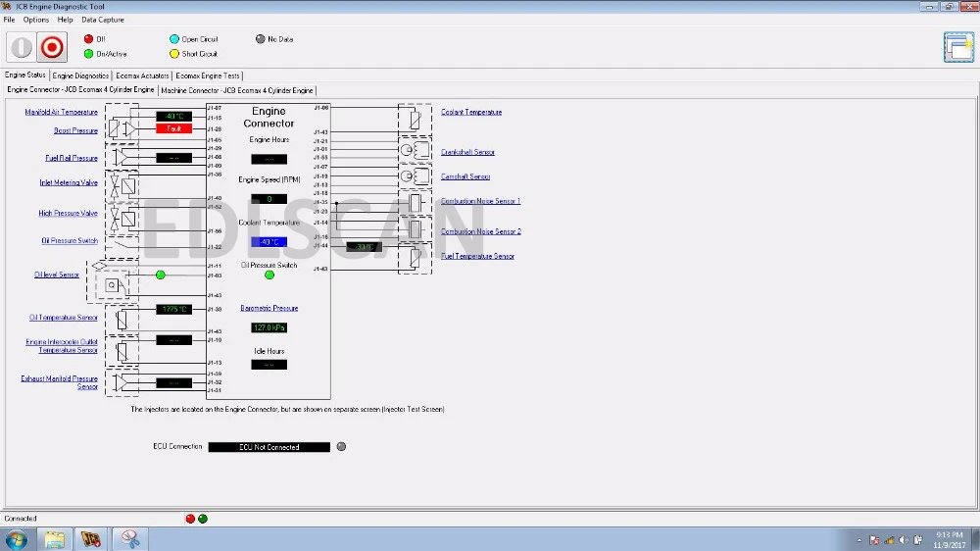Viewport: 980px width, 551px height.
Task: Open the JCB app in the taskbar
Action: coord(90,539)
